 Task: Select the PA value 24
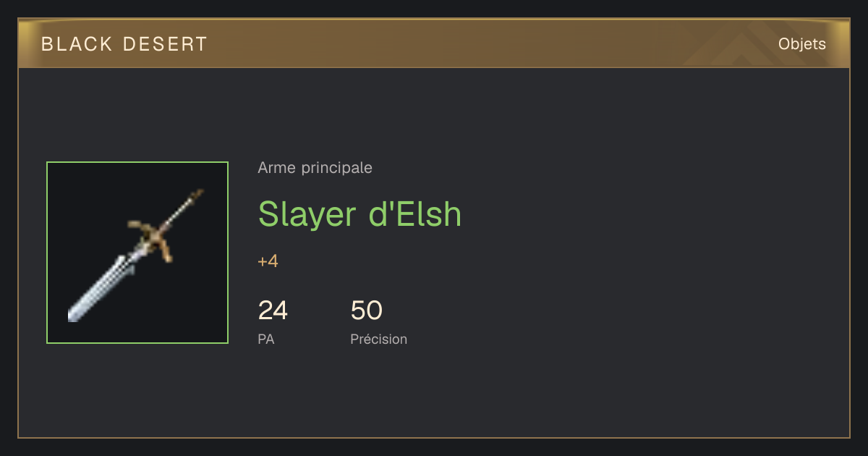[273, 311]
